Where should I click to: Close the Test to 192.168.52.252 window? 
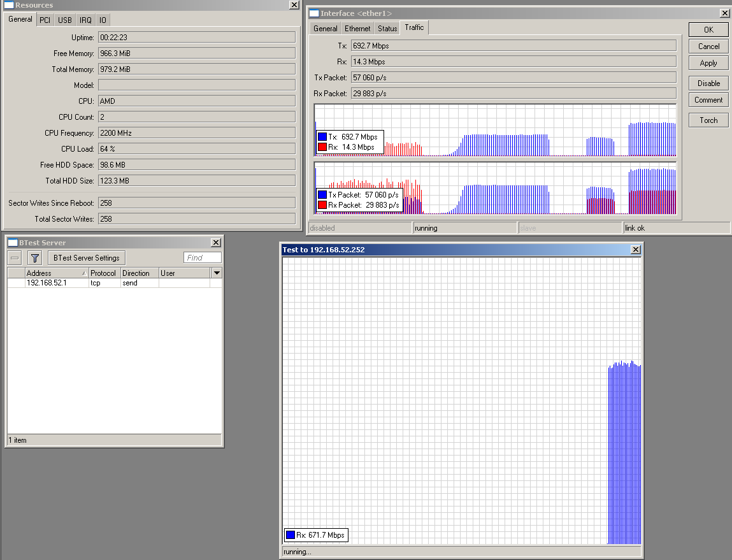click(x=635, y=250)
